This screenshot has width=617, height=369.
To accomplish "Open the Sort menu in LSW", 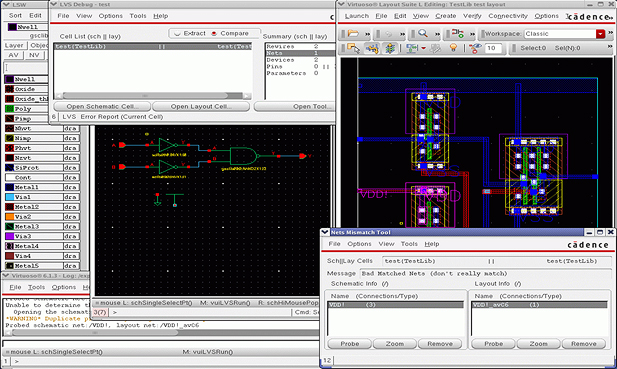I will click(15, 15).
